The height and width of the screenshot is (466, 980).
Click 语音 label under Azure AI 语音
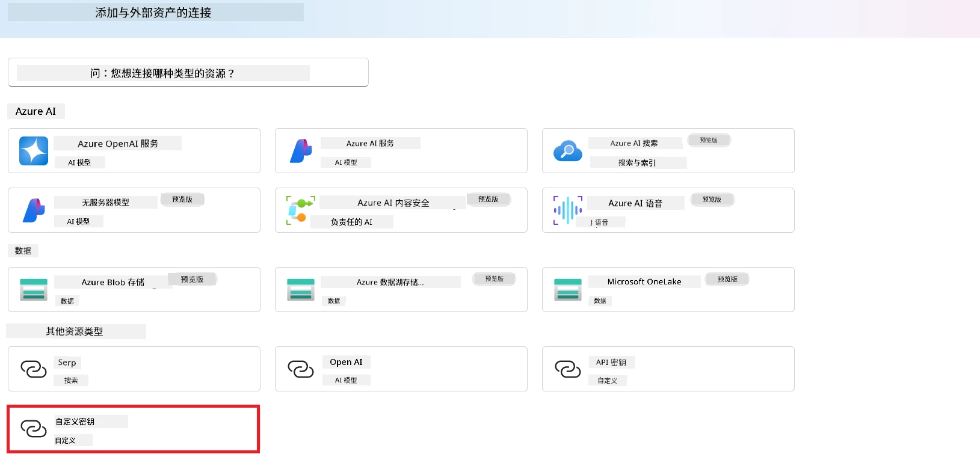(602, 222)
